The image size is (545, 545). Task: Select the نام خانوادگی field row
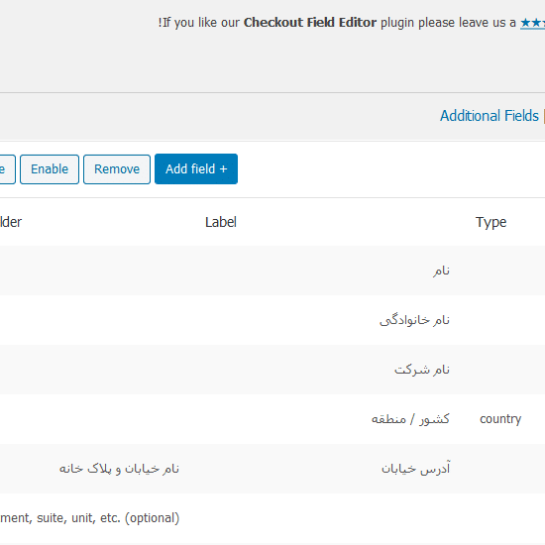tap(272, 320)
